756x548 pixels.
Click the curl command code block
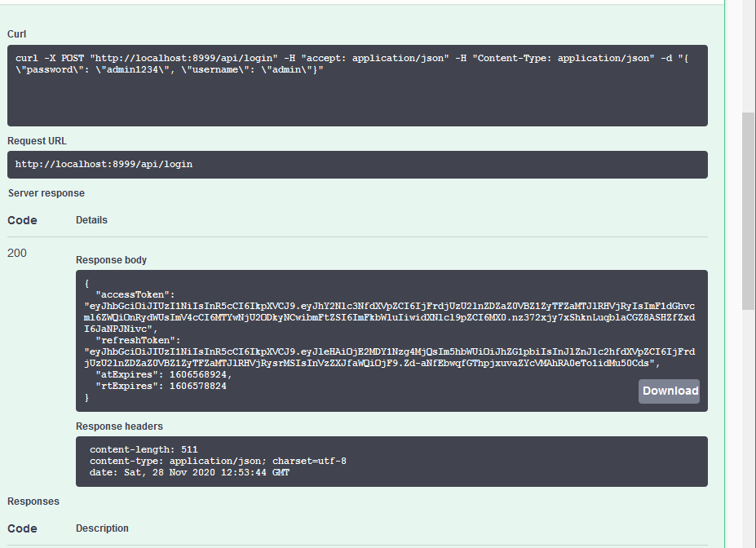click(357, 86)
